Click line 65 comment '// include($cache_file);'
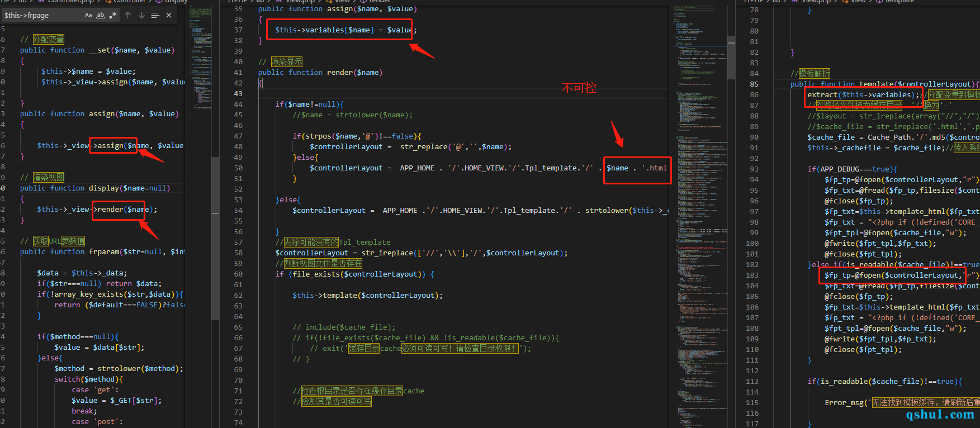980x428 pixels. click(x=344, y=327)
